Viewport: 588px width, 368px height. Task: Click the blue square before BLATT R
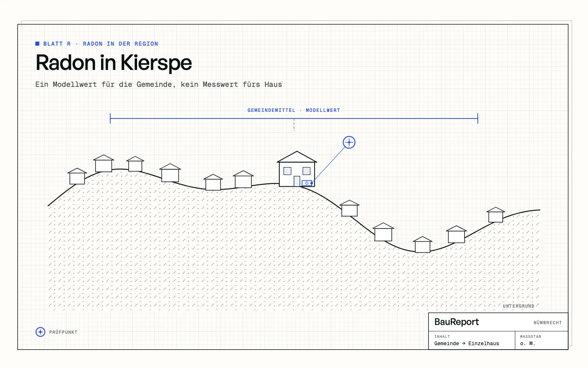pos(37,43)
